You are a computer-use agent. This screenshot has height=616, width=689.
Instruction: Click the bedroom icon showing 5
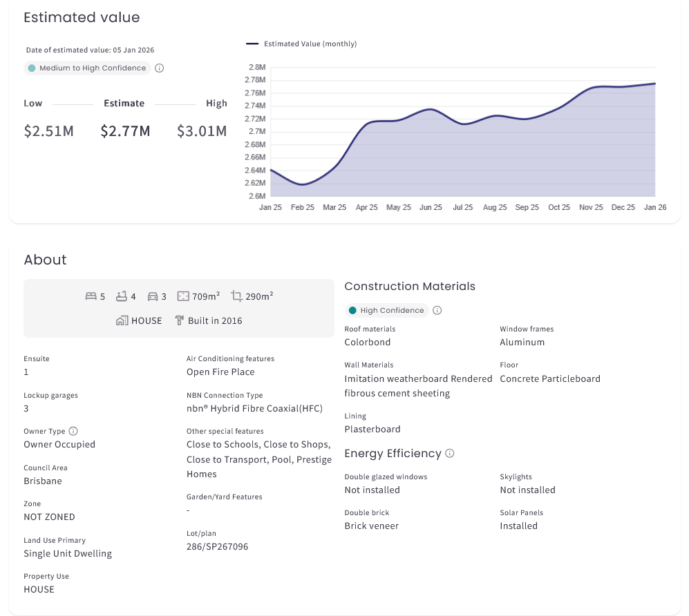[91, 296]
